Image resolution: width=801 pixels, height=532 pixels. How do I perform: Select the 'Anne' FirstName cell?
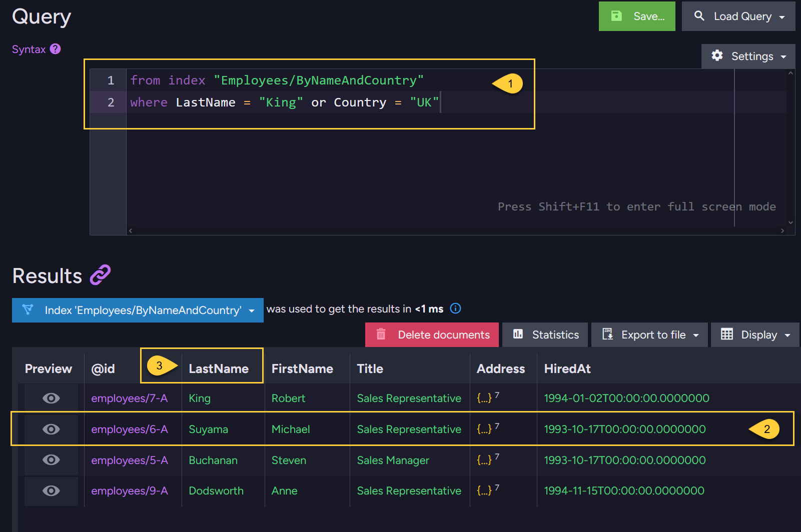tap(284, 491)
